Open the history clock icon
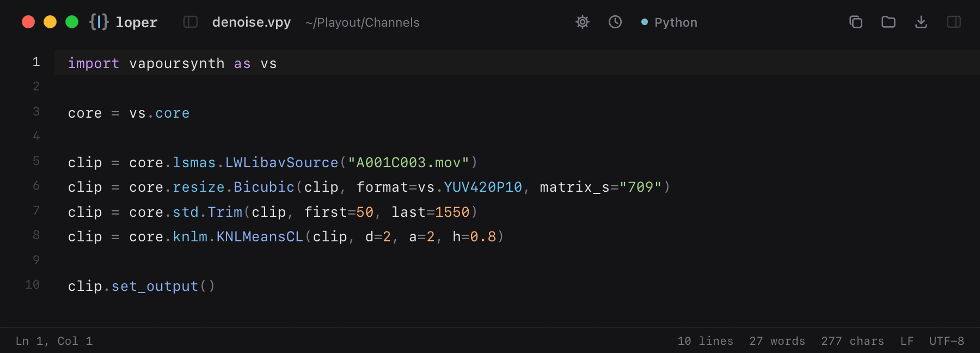 pyautogui.click(x=615, y=22)
